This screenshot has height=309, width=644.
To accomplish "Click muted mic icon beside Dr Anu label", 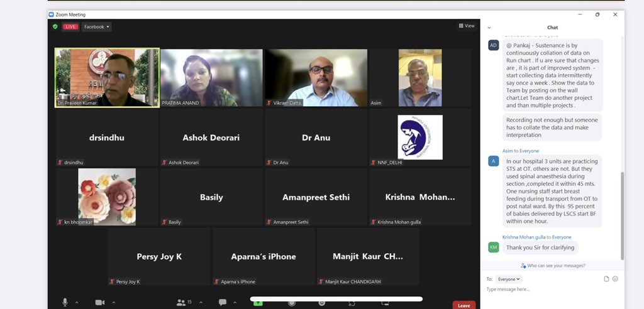I will [x=269, y=163].
